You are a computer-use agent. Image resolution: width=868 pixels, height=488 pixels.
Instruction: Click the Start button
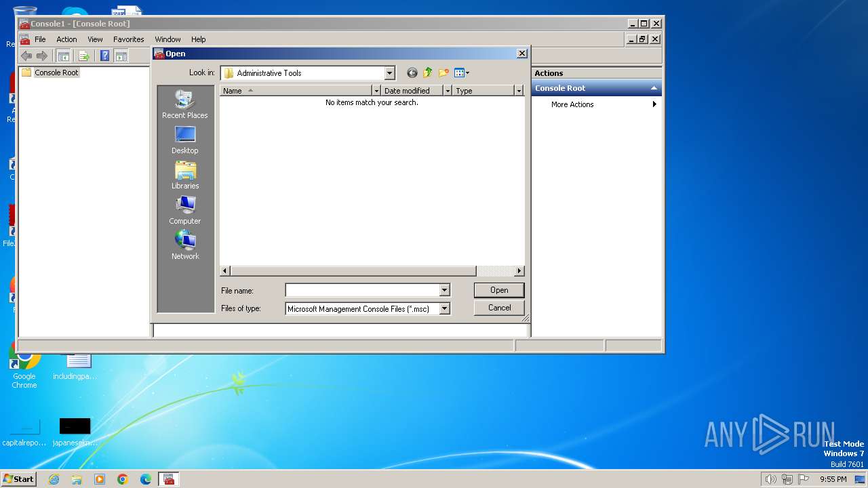[18, 479]
